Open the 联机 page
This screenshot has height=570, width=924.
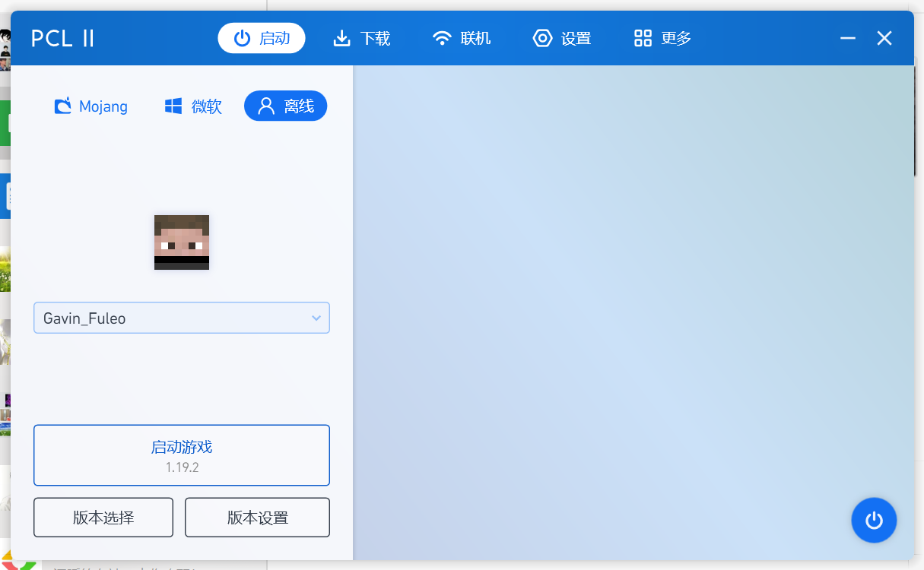pyautogui.click(x=462, y=37)
